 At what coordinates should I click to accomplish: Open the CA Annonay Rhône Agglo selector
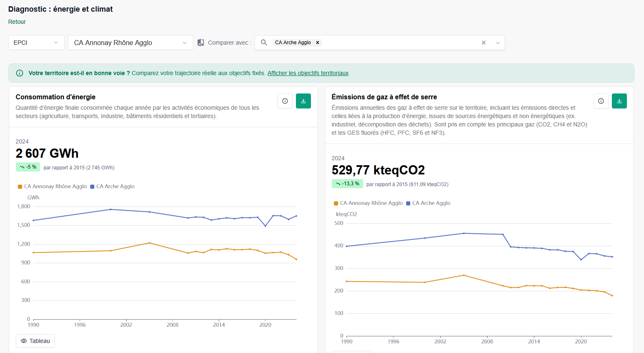[131, 43]
